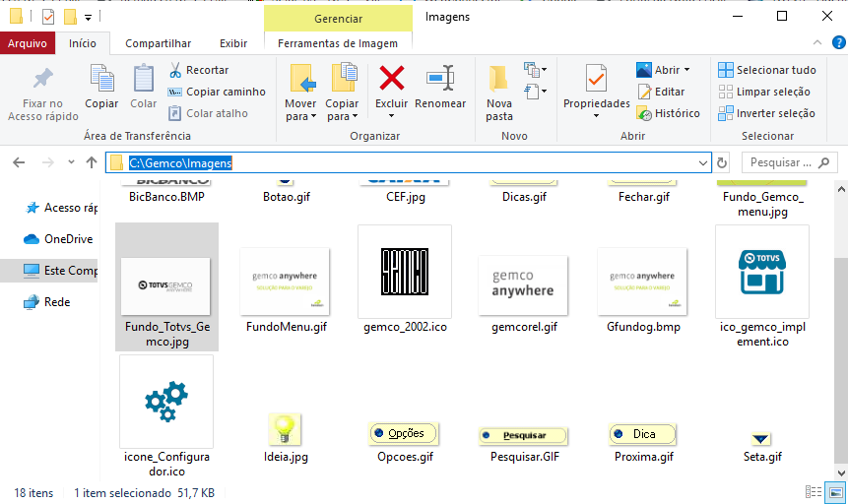The height and width of the screenshot is (504, 848).
Task: Select the Seta.gif arrow file
Action: 762,447
